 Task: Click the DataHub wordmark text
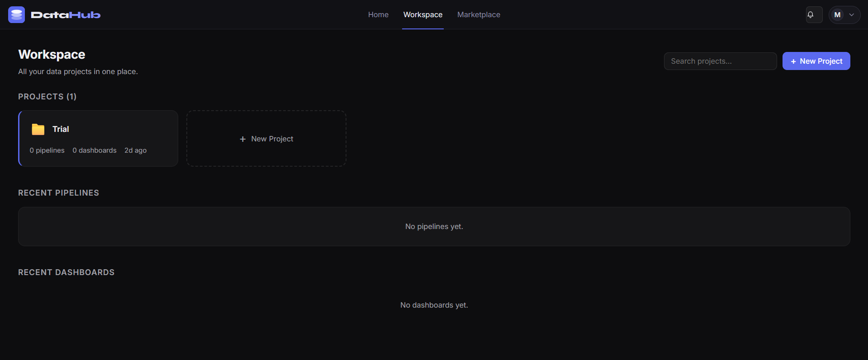(x=66, y=15)
